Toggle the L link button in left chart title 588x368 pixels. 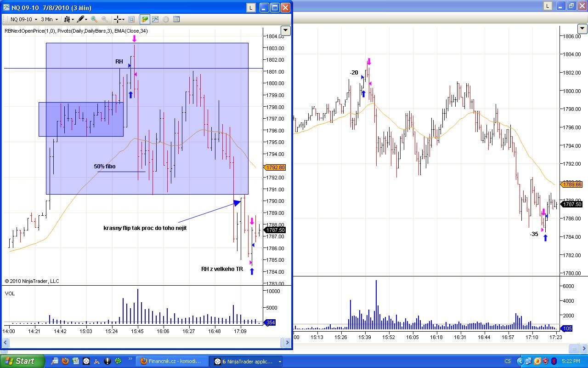251,7
